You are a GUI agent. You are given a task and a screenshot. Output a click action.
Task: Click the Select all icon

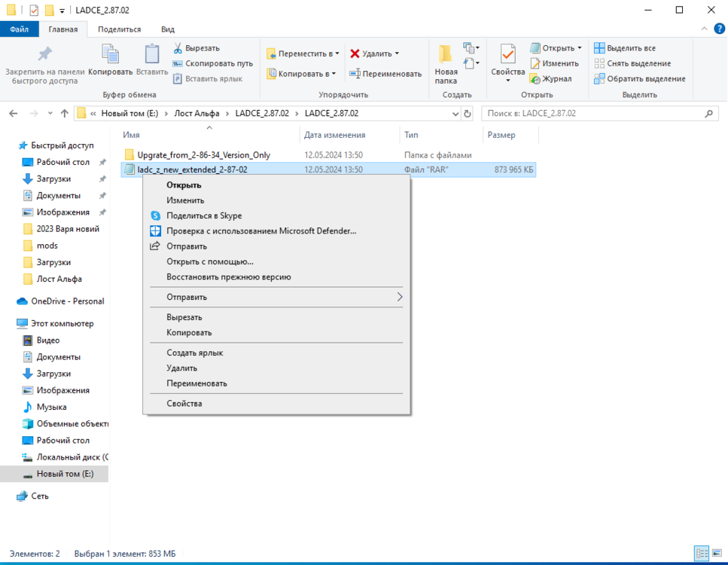(x=600, y=48)
